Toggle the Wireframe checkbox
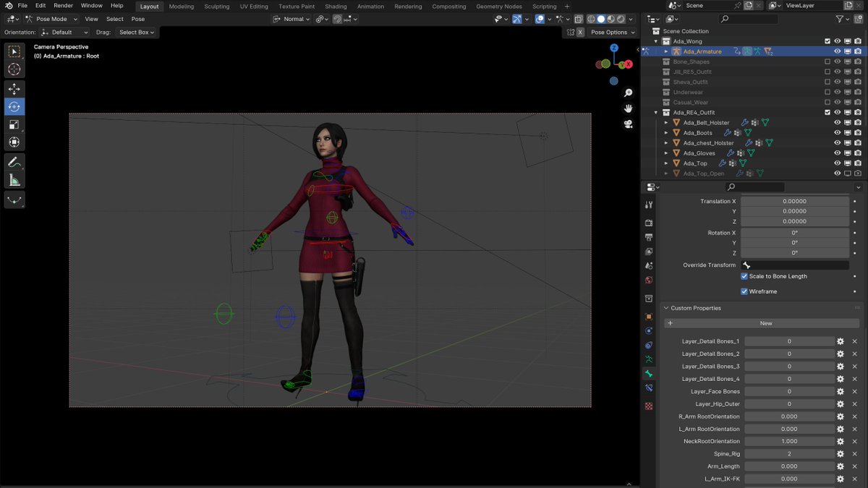The image size is (868, 488). (744, 291)
